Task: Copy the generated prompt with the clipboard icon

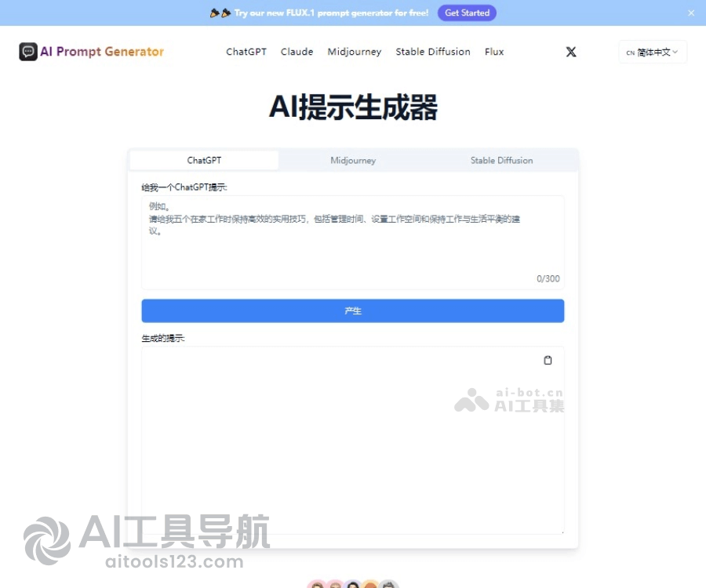Action: point(548,360)
